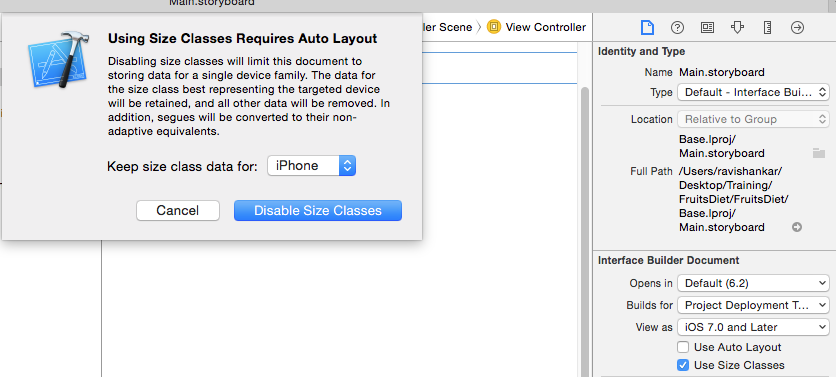Select View Controller in the jump bar
Screen dimensions: 836x377
pyautogui.click(x=545, y=27)
